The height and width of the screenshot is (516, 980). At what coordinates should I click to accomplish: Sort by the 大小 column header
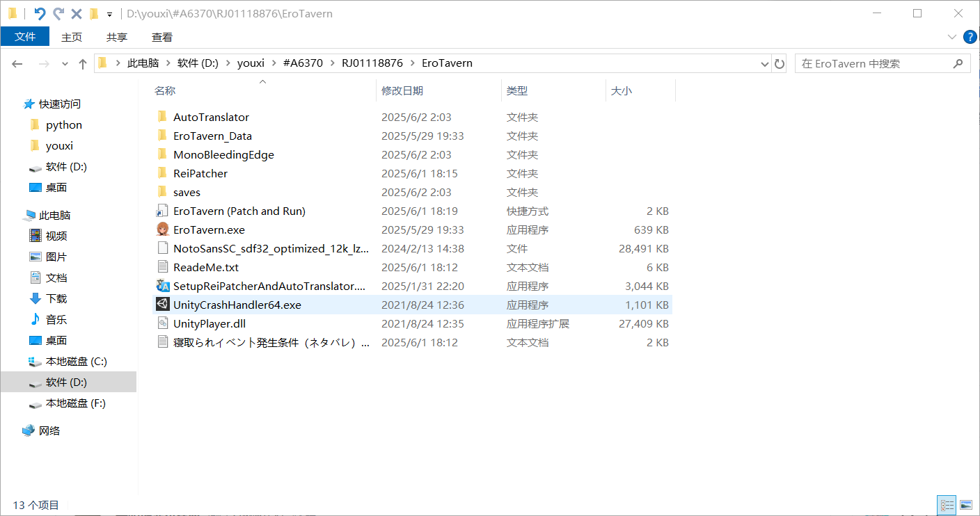tap(622, 90)
